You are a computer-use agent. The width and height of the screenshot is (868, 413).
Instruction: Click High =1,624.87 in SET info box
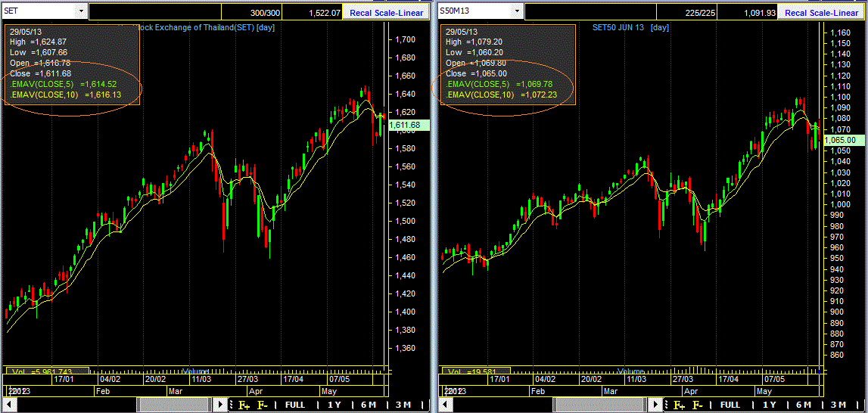(x=39, y=42)
